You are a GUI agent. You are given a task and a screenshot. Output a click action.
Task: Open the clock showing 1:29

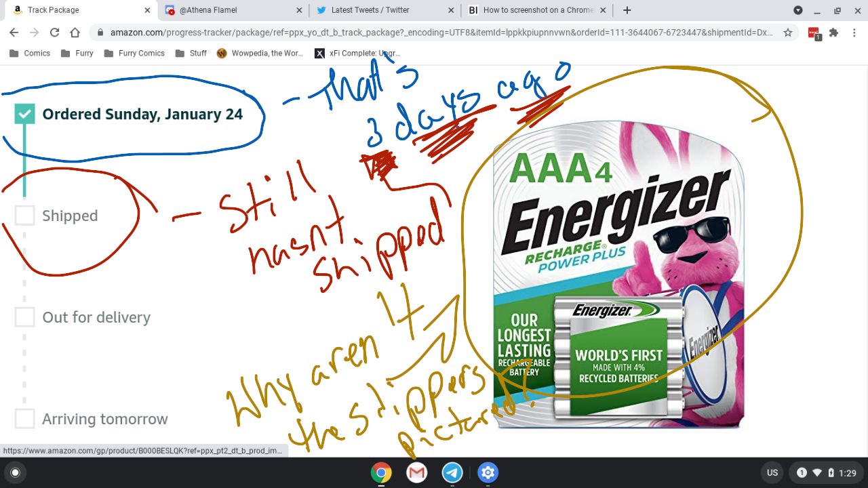(x=847, y=472)
